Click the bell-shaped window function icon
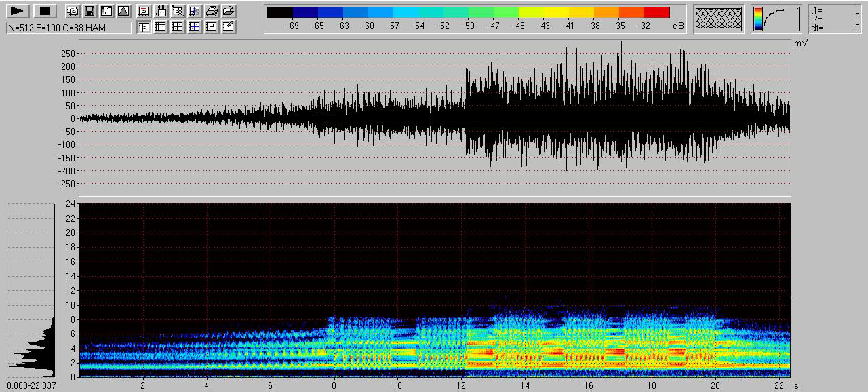The image size is (868, 392). (x=123, y=11)
